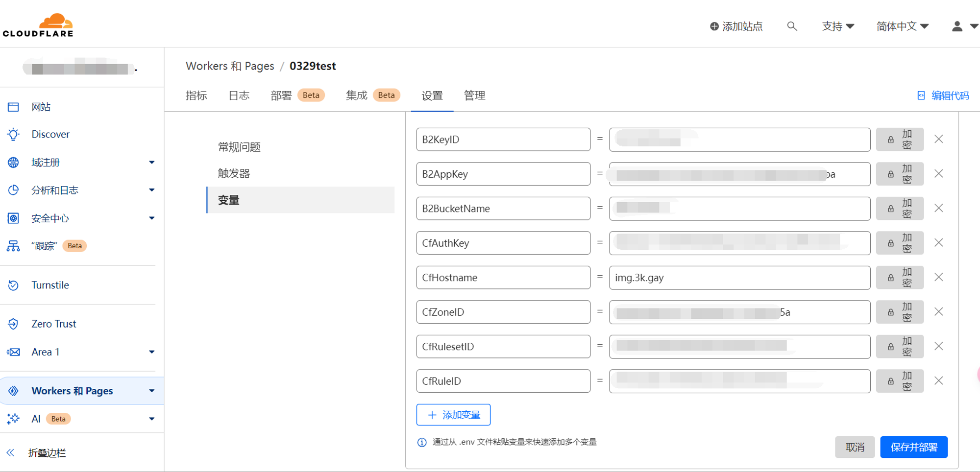
Task: Collapse the Workers 和 Pages section arrow
Action: 152,391
